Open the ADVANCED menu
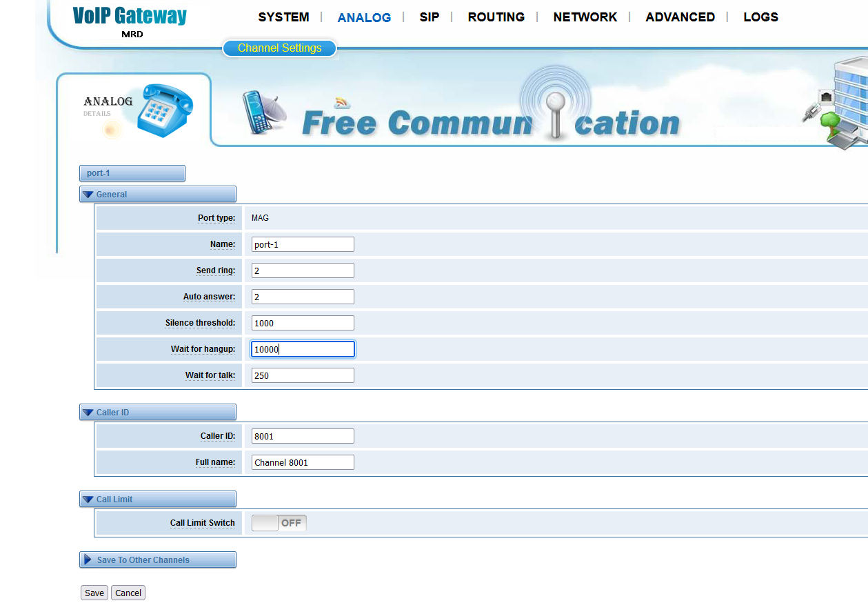 click(x=680, y=17)
